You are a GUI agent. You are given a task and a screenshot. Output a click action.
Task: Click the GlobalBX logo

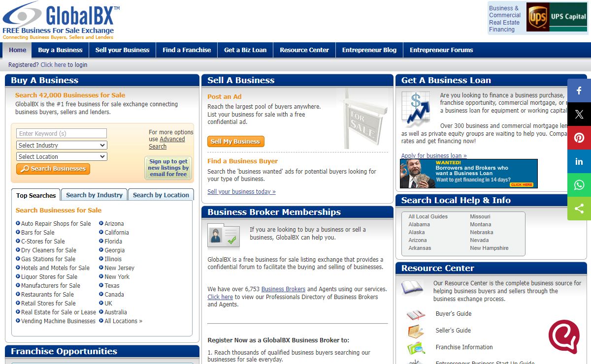tap(61, 21)
